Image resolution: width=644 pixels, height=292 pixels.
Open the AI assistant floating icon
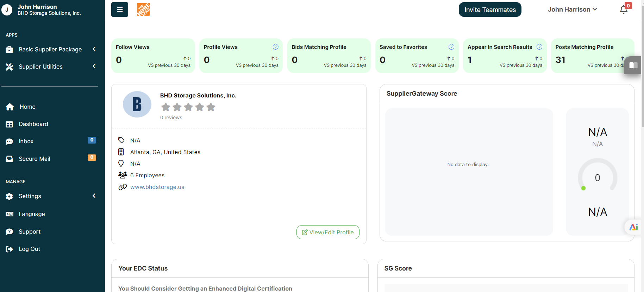coord(633,227)
